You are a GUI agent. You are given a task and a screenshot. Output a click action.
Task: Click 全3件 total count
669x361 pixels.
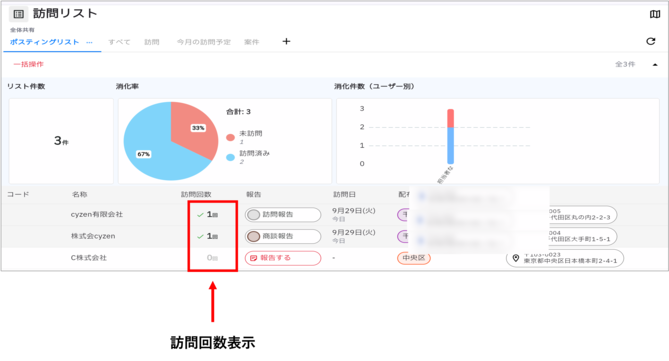625,64
